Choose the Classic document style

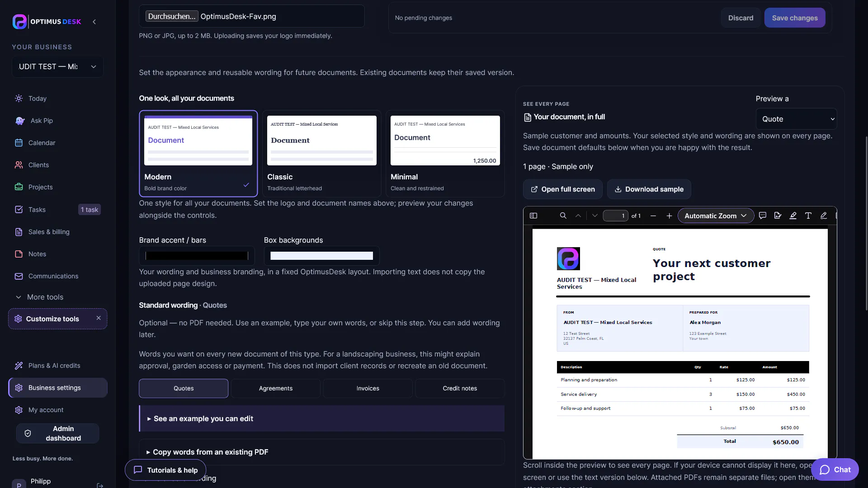pyautogui.click(x=321, y=154)
